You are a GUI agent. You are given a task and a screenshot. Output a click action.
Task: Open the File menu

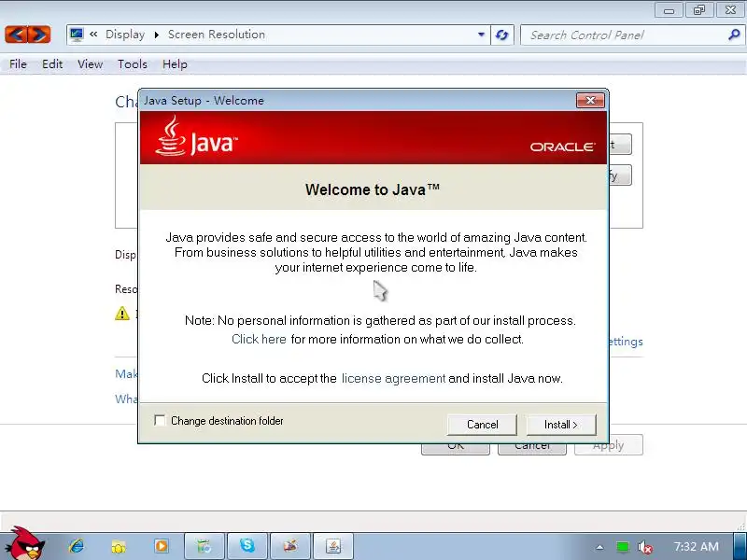tap(18, 63)
